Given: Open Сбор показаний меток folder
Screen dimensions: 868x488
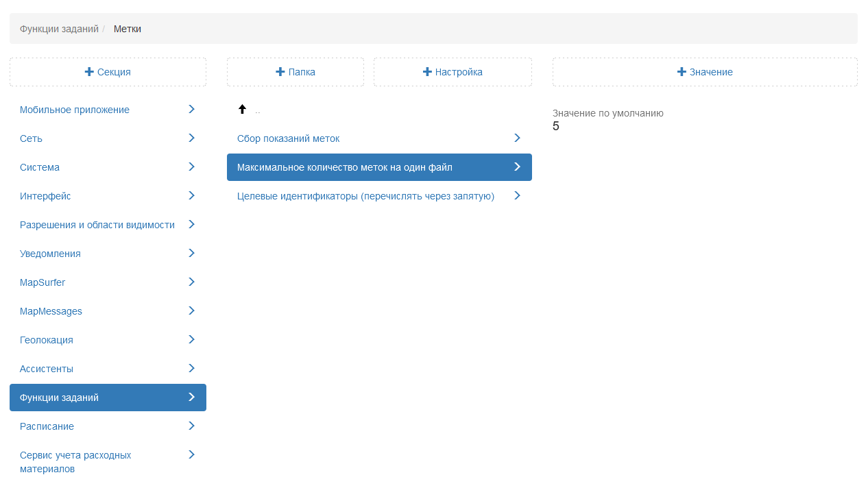Looking at the screenshot, I should [x=379, y=138].
